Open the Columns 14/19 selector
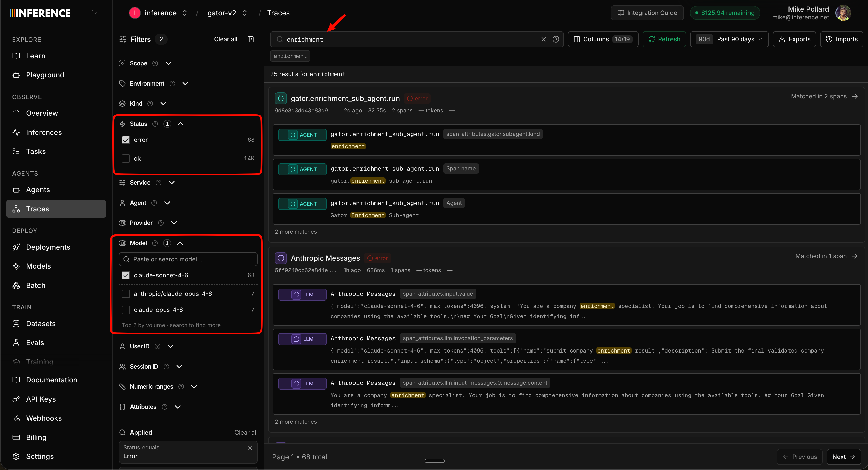 coord(603,40)
